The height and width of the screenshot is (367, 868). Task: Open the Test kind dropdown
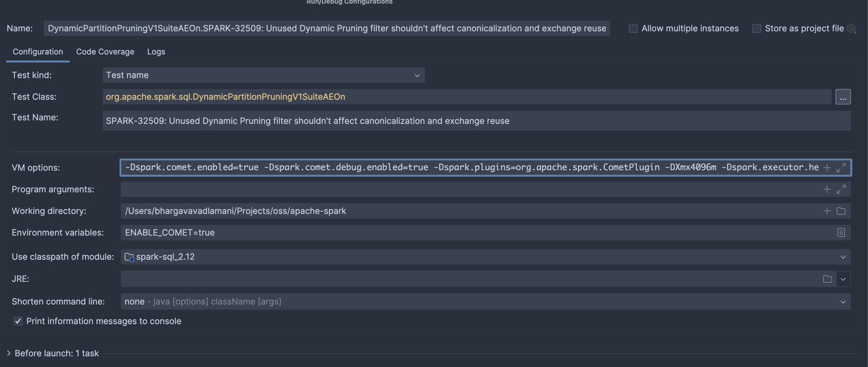[263, 75]
